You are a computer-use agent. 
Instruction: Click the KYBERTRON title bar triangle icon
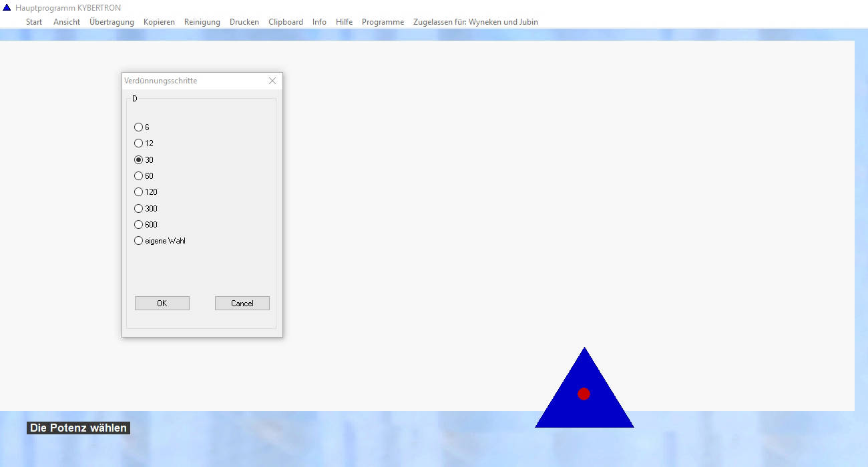tap(7, 8)
